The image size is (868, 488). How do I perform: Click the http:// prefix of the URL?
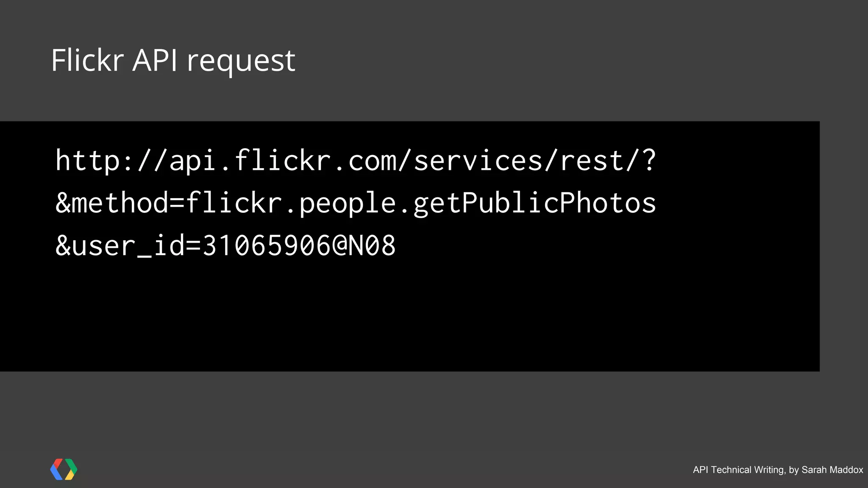pyautogui.click(x=112, y=161)
